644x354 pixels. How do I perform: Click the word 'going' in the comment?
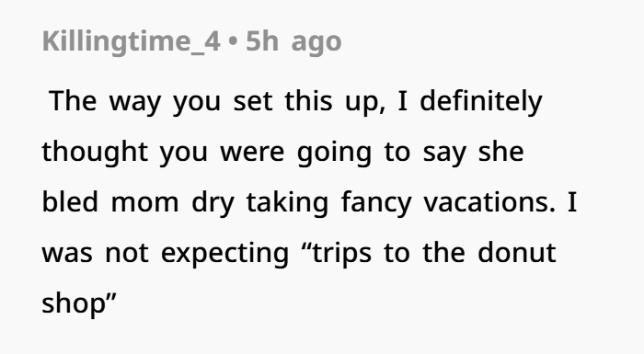(334, 154)
